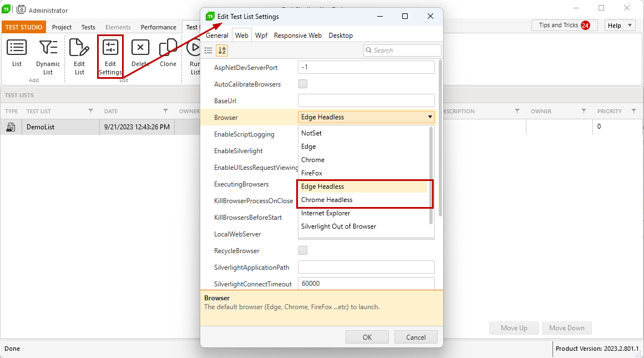Open the Responsive Web settings tab
This screenshot has height=358, width=644.
point(298,36)
